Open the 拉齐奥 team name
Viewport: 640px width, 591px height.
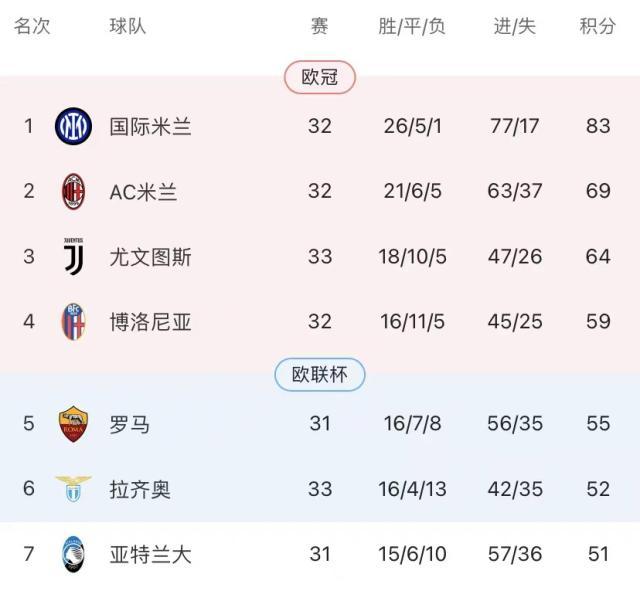(140, 489)
